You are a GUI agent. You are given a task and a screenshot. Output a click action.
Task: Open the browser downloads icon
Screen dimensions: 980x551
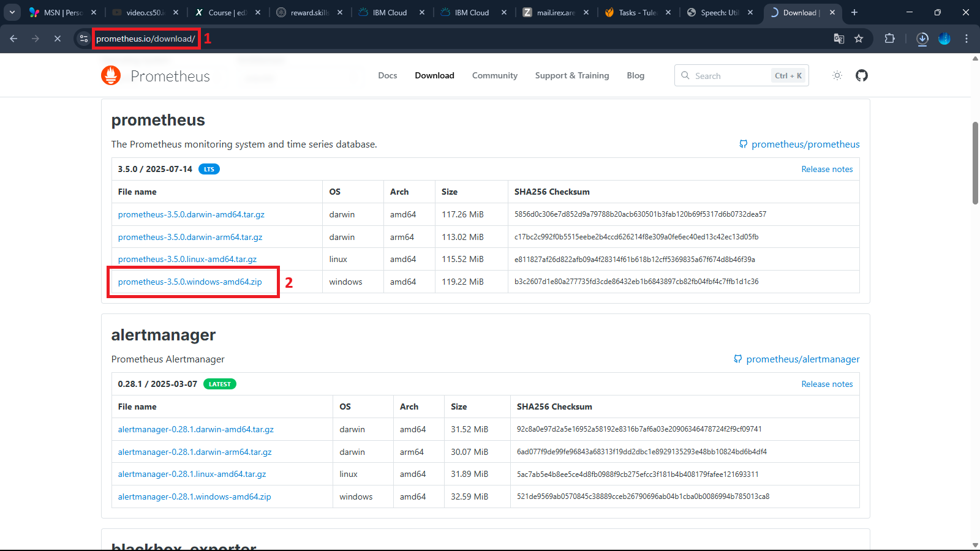pos(922,39)
